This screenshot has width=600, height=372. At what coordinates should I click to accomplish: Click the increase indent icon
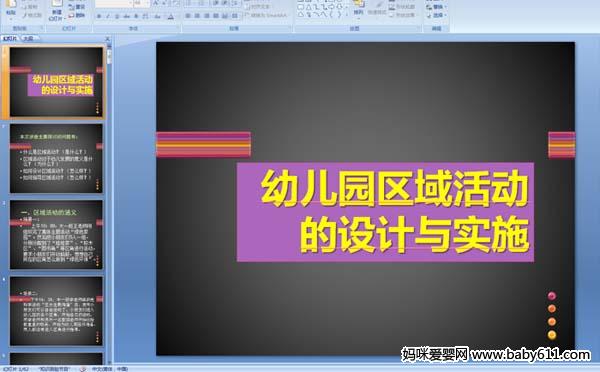tap(226, 3)
